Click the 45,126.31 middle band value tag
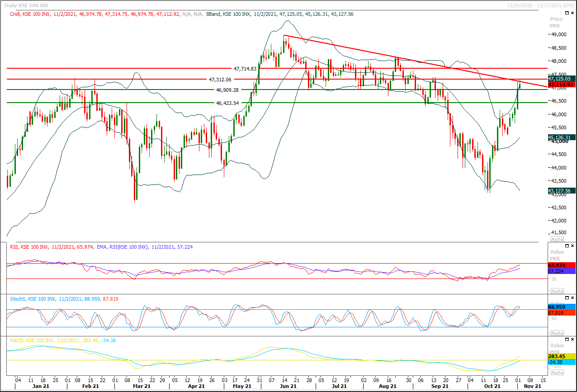This screenshot has width=577, height=392. click(561, 137)
